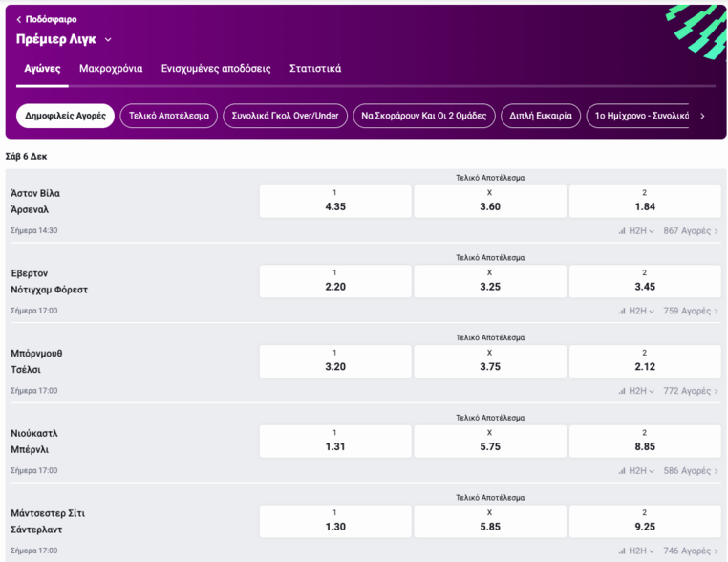
Task: View 586 Αγορές for Νιούκαστλ match
Action: [691, 471]
